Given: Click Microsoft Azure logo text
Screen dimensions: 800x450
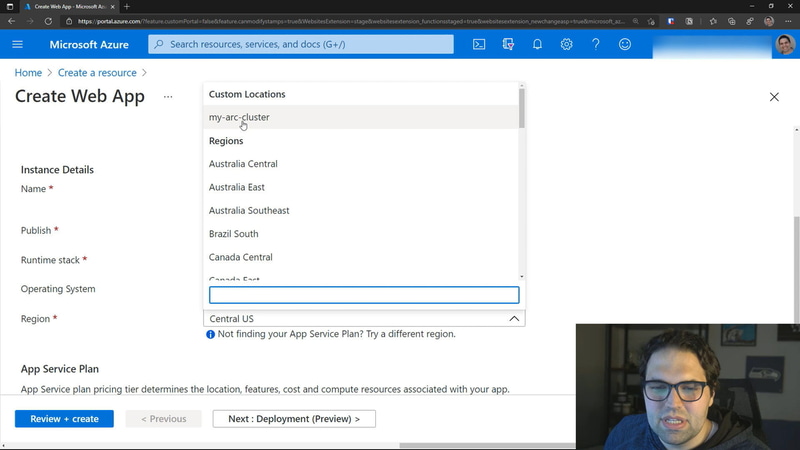Looking at the screenshot, I should coord(89,44).
